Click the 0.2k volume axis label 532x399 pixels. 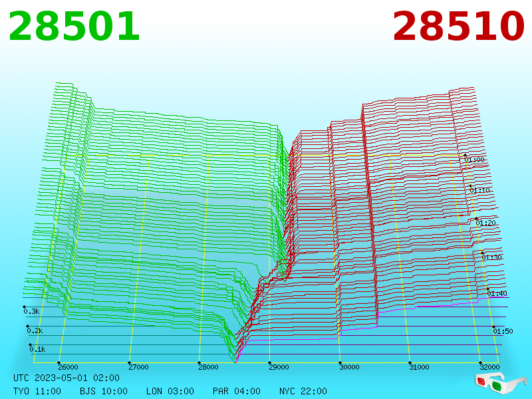(35, 331)
